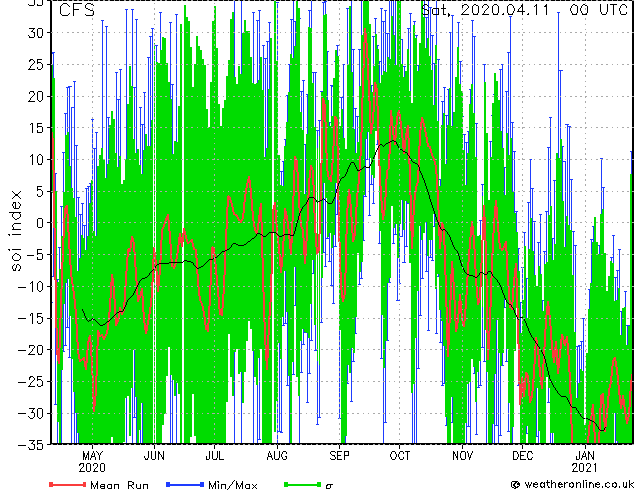Click the Sat, 2020.04.11 00 UTC date stamp
The height and width of the screenshot is (490, 634).
(524, 10)
